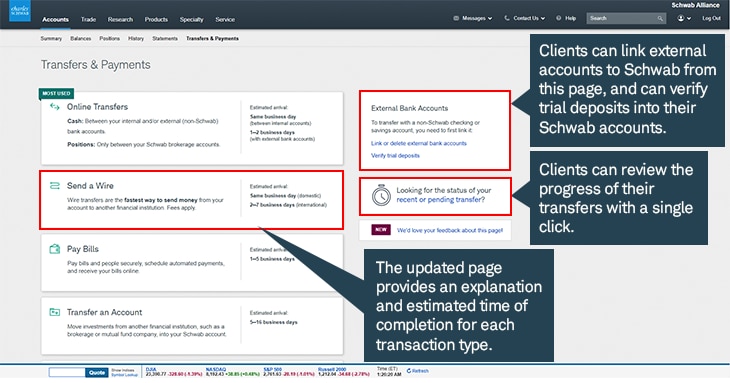Screen dimensions: 730x383
Task: Click the feedback about this page link
Action: pos(450,230)
